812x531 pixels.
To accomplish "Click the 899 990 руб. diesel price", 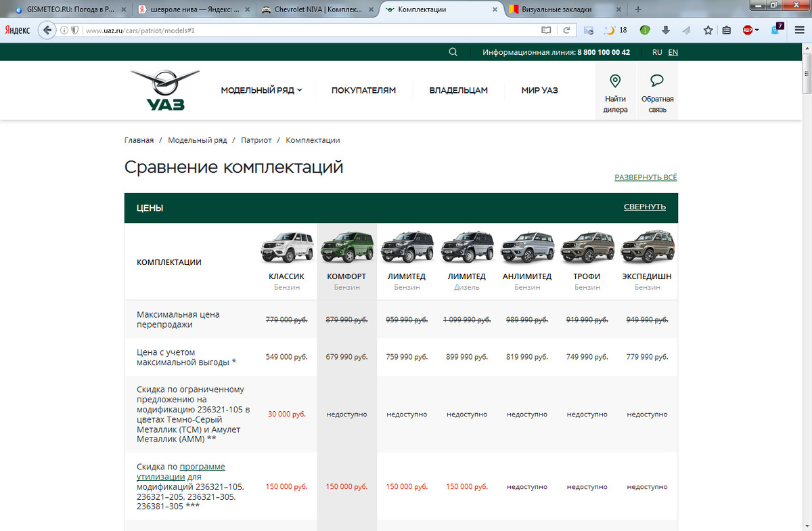I will (x=467, y=357).
